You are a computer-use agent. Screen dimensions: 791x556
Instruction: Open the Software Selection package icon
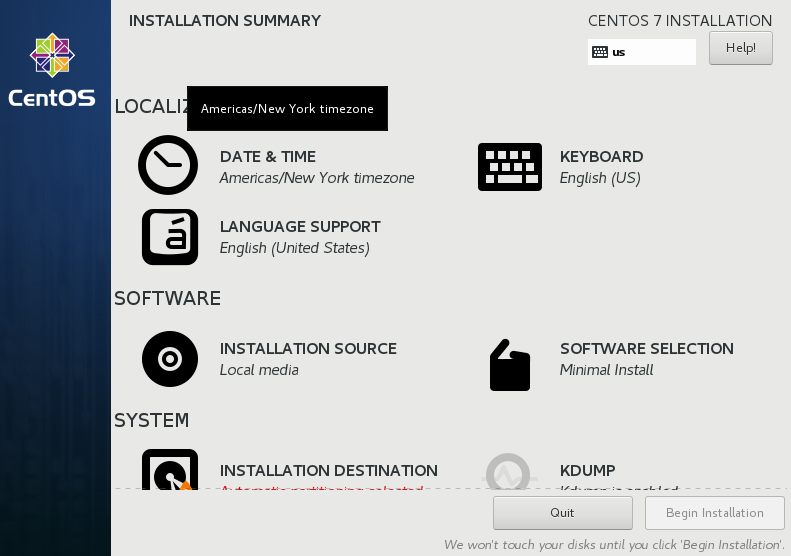click(510, 365)
